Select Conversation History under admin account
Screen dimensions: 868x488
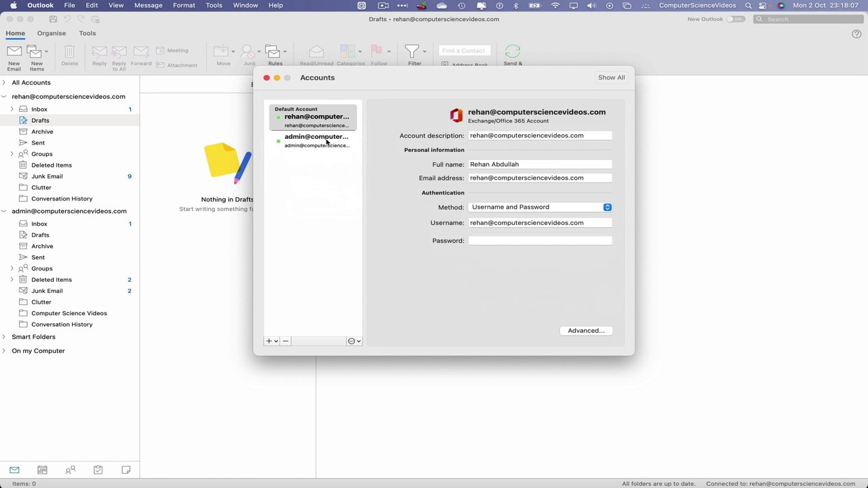[70, 324]
